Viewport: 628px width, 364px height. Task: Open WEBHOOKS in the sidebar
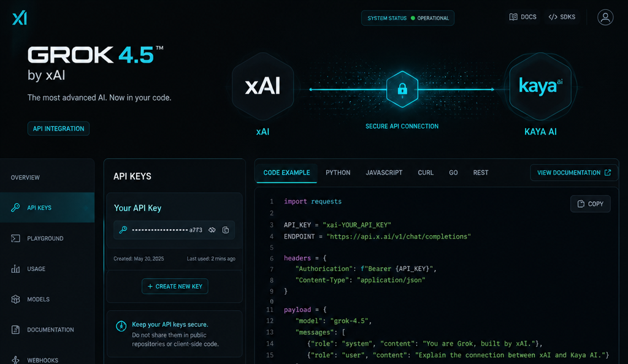42,360
